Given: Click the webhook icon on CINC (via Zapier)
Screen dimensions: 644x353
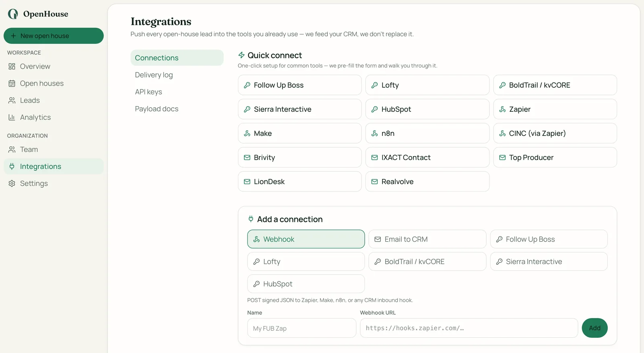Looking at the screenshot, I should (502, 133).
